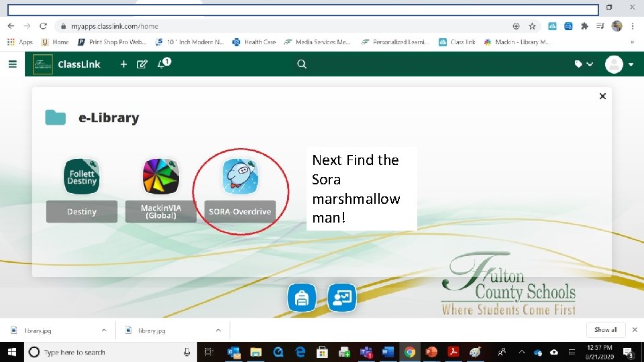Expand the tag filter dropdown
The width and height of the screenshot is (644, 362).
584,64
